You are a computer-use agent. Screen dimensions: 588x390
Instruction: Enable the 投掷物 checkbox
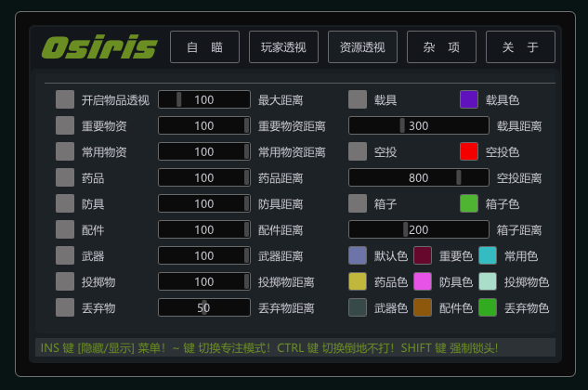click(65, 281)
